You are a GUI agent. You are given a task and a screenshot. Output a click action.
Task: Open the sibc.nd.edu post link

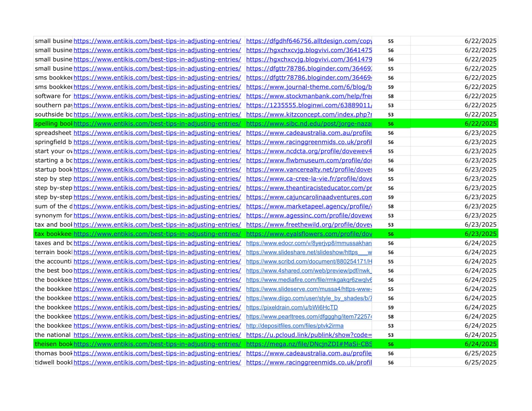click(309, 124)
